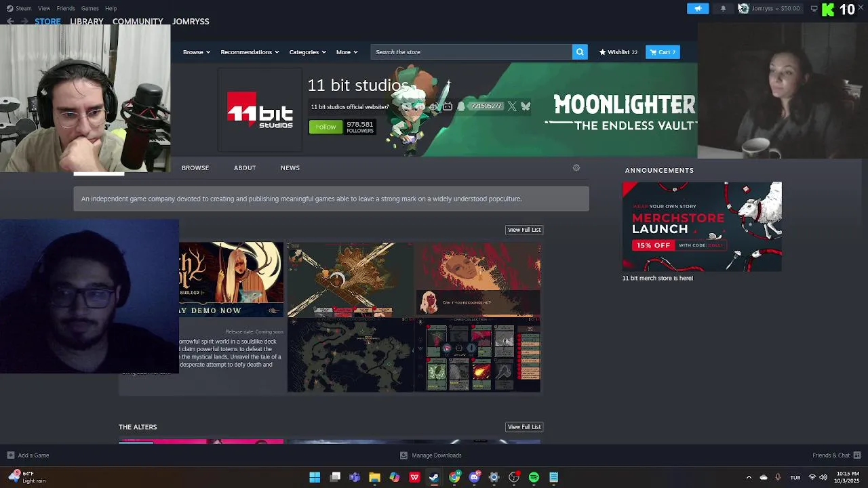Open the 11 bit studios Bilibili link icon

point(448,106)
